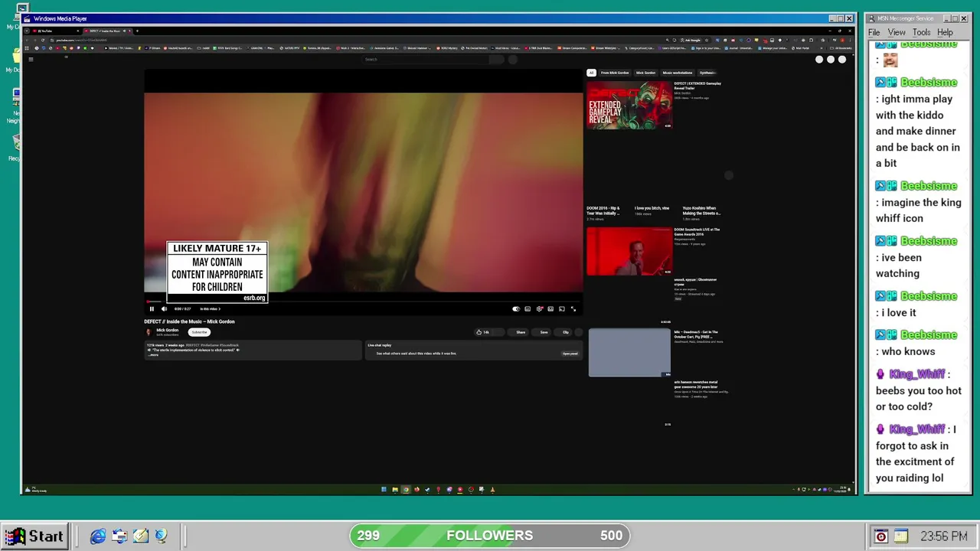Open video player settings gear

click(x=539, y=309)
